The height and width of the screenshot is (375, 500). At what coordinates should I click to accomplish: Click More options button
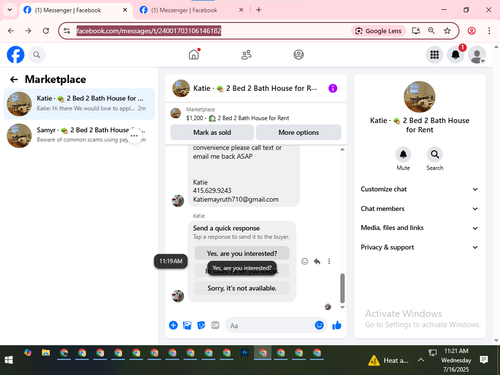298,132
